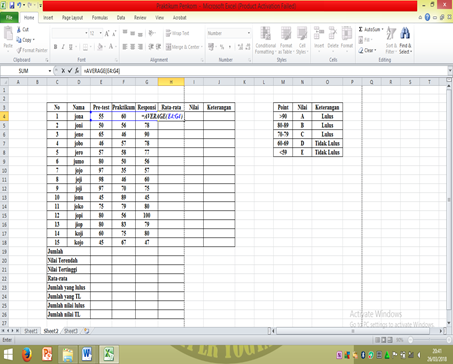The width and height of the screenshot is (453, 364).
Task: Open PowerPoint from the taskbar
Action: (x=47, y=355)
